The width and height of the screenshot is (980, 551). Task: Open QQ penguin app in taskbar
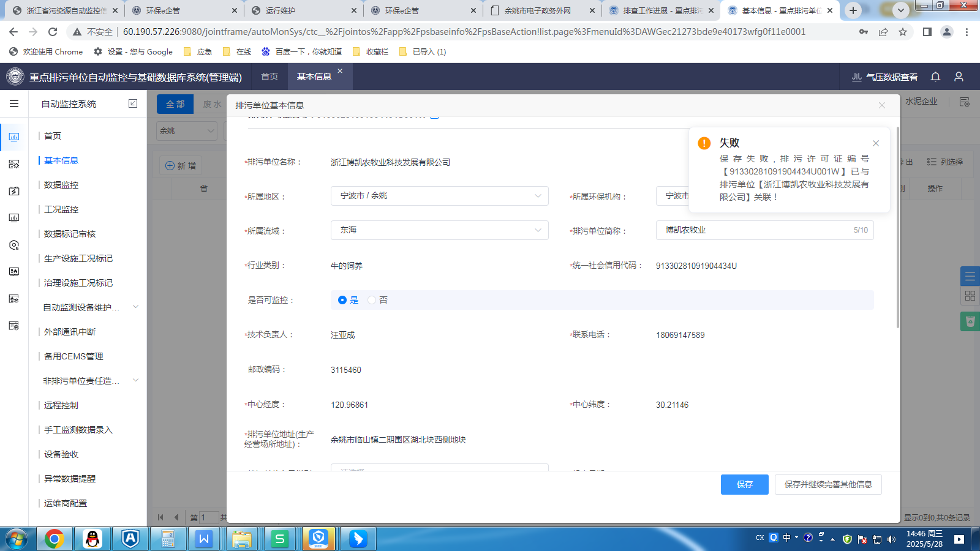coord(92,539)
